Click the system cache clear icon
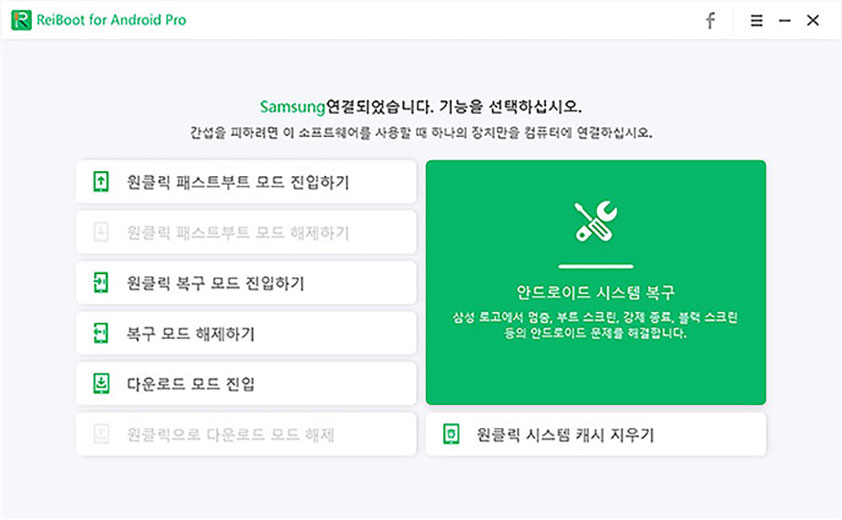The height and width of the screenshot is (520, 842). 451,434
